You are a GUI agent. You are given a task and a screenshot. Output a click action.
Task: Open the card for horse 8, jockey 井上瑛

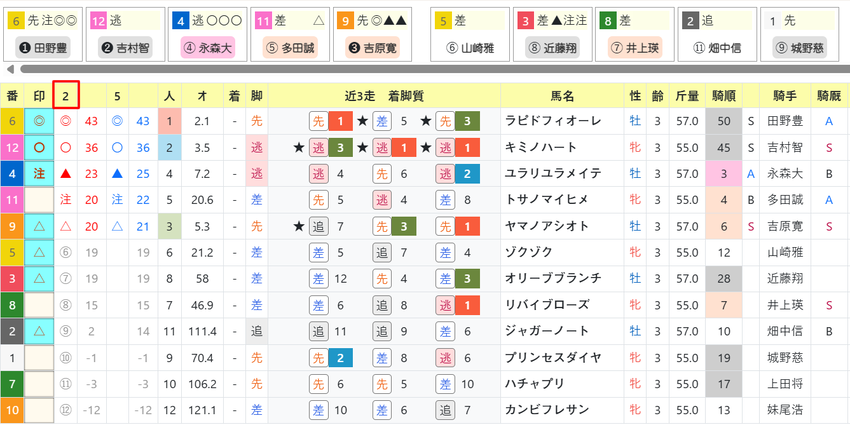(635, 34)
